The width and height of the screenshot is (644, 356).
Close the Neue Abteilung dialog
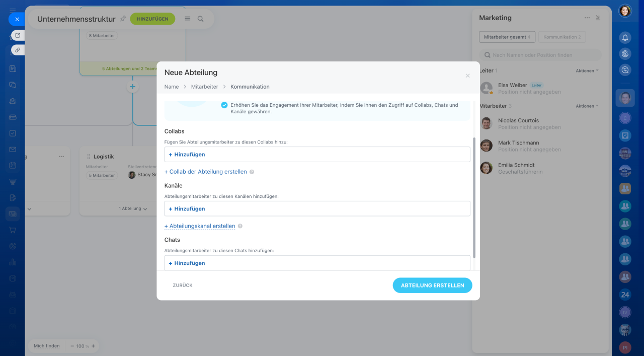[467, 76]
